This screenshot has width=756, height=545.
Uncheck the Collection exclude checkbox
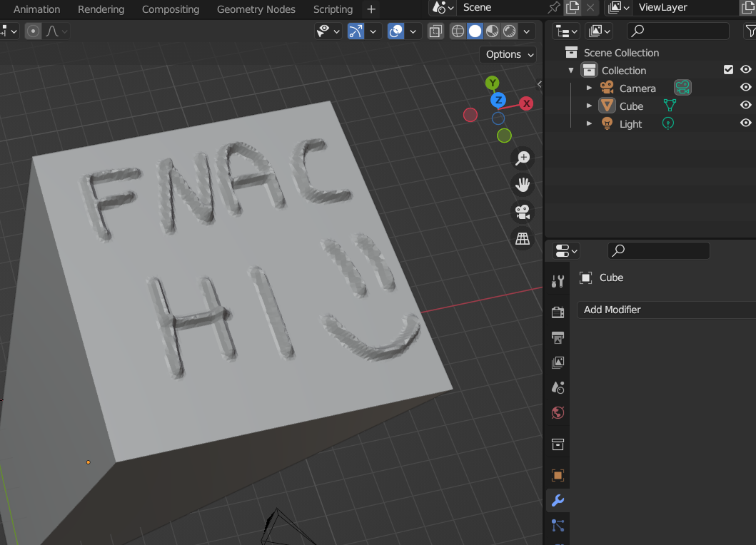click(x=728, y=70)
